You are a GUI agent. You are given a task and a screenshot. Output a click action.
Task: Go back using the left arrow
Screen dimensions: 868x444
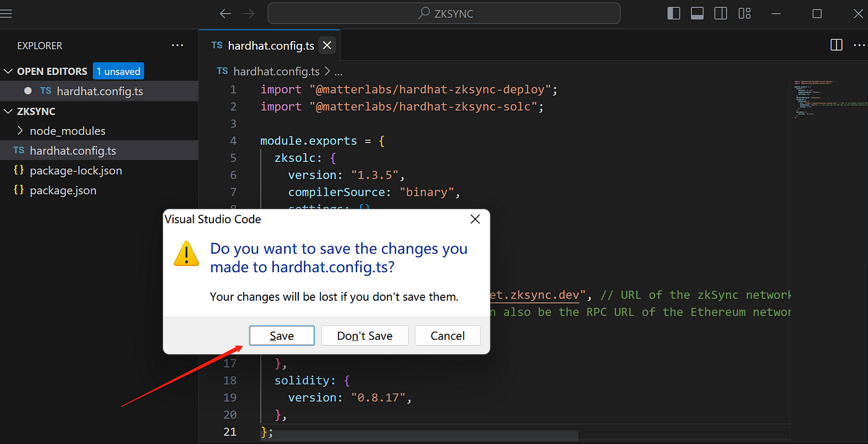point(225,13)
